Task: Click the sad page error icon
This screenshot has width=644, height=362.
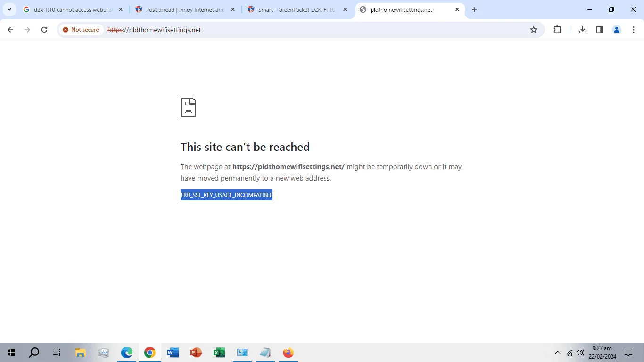Action: click(188, 107)
